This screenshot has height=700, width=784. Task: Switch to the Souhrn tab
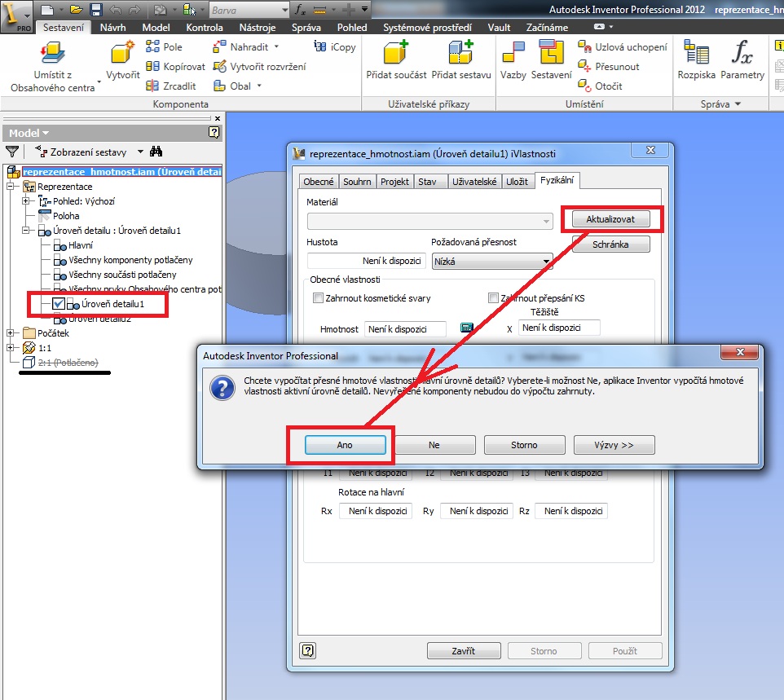[357, 182]
